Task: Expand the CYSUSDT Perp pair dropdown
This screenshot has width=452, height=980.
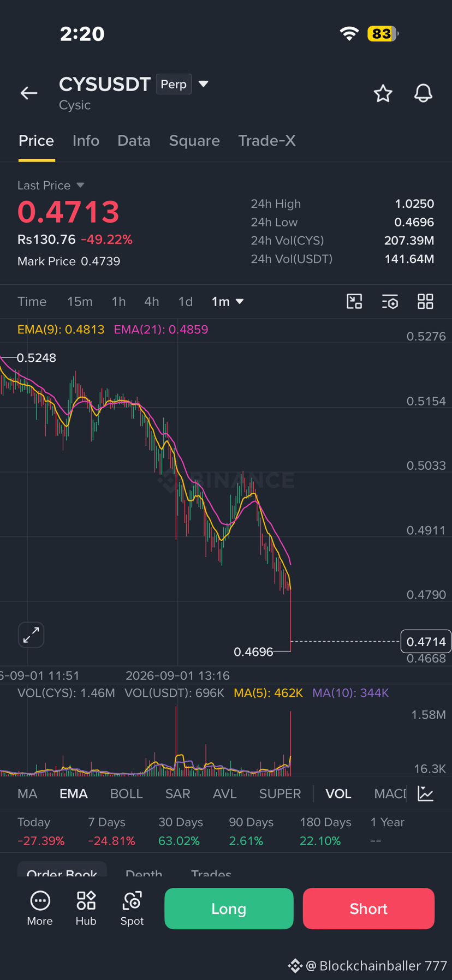Action: pyautogui.click(x=203, y=84)
